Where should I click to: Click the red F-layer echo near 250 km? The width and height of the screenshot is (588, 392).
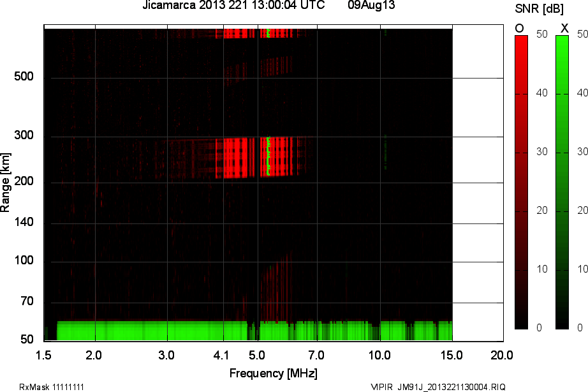(254, 157)
